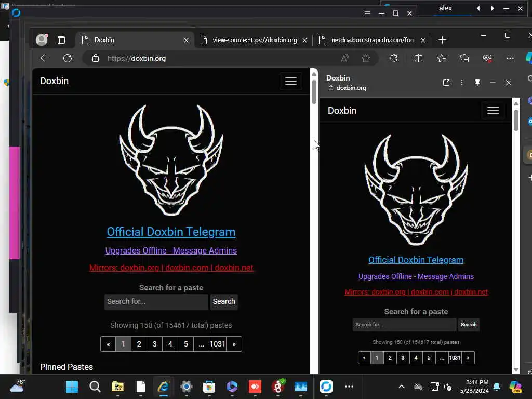Open the tab actions menu icon
The image size is (532, 399).
pyautogui.click(x=61, y=40)
